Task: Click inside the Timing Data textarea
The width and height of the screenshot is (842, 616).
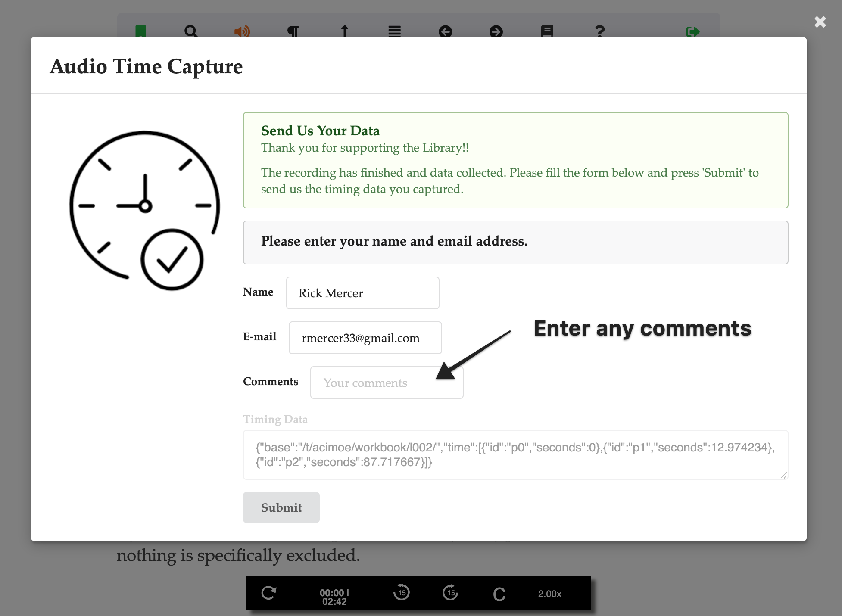Action: pyautogui.click(x=515, y=455)
